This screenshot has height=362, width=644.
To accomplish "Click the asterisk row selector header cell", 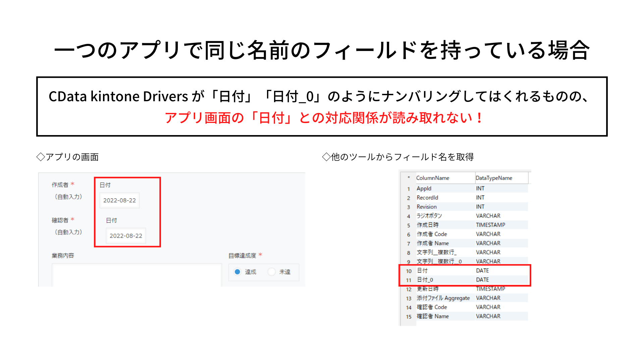I will click(x=409, y=178).
